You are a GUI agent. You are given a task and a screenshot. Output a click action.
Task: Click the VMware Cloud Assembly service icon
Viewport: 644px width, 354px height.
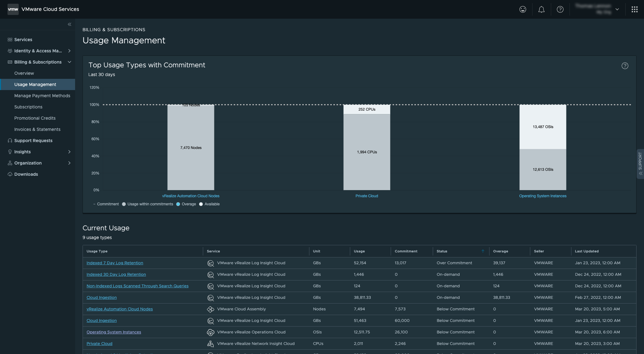[x=211, y=309]
